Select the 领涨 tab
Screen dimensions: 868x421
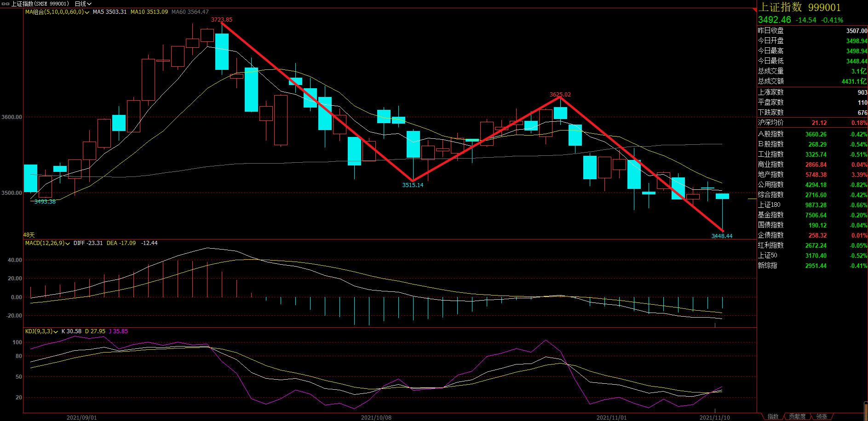tap(822, 416)
